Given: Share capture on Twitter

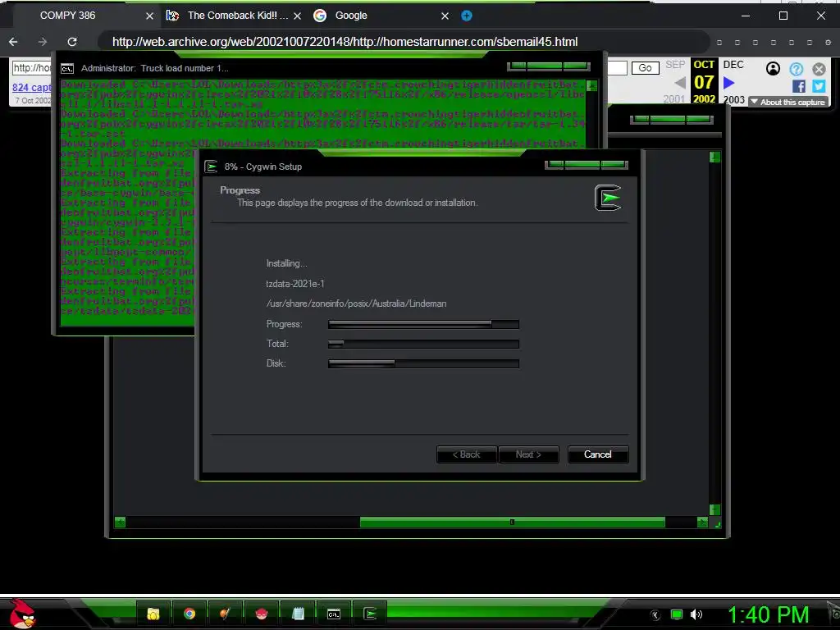Looking at the screenshot, I should click(x=819, y=86).
